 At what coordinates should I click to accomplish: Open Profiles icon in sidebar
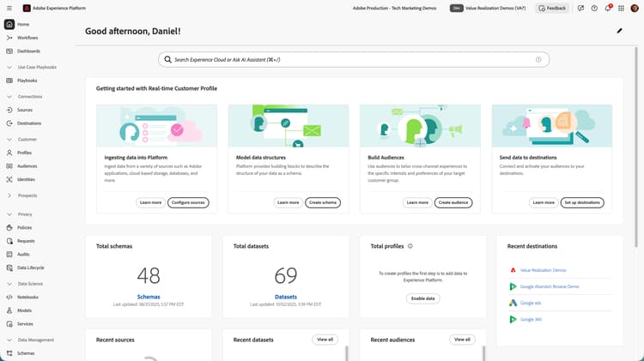coord(9,153)
